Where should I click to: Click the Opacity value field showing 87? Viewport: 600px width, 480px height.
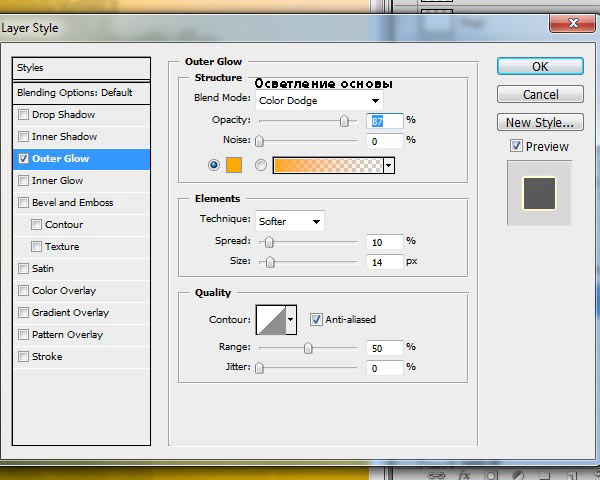[385, 121]
